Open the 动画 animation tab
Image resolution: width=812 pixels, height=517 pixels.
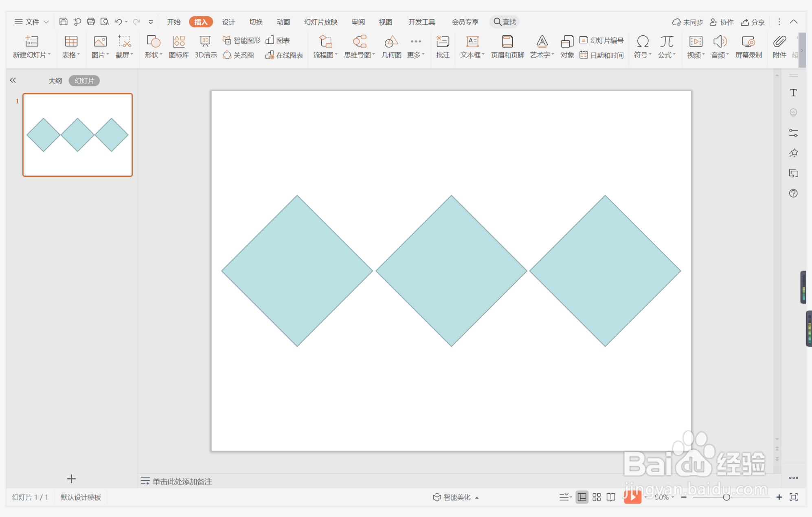pyautogui.click(x=283, y=22)
